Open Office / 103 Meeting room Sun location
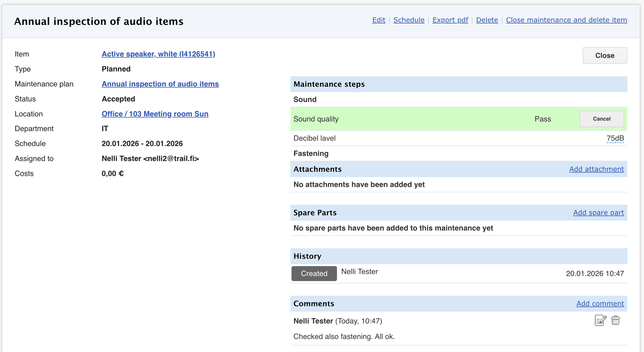644x352 pixels. click(x=155, y=114)
